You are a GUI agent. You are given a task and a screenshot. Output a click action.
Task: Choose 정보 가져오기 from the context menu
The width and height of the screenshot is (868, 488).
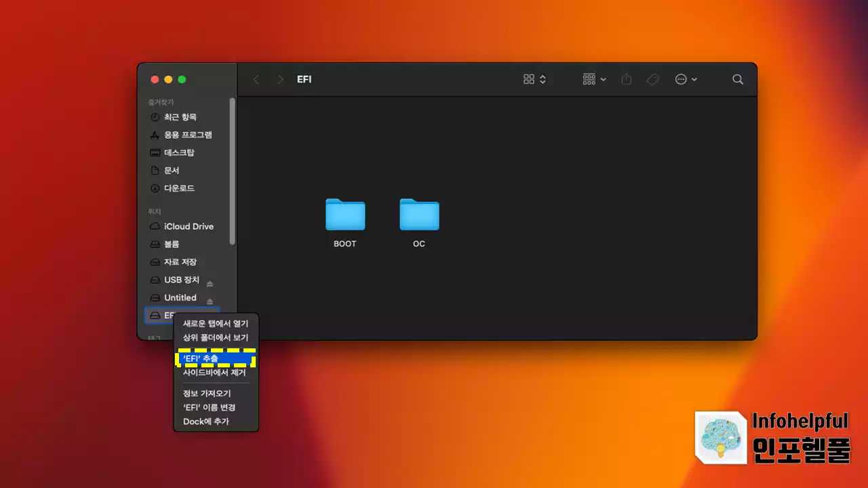[x=216, y=393]
